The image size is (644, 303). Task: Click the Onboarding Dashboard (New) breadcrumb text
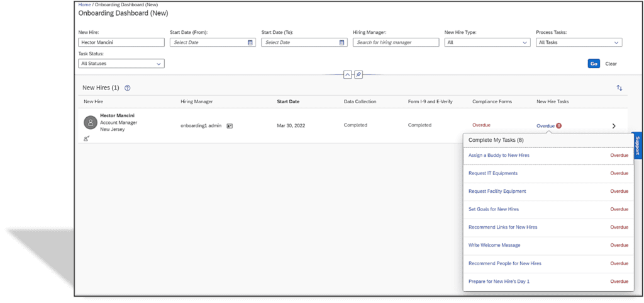126,5
